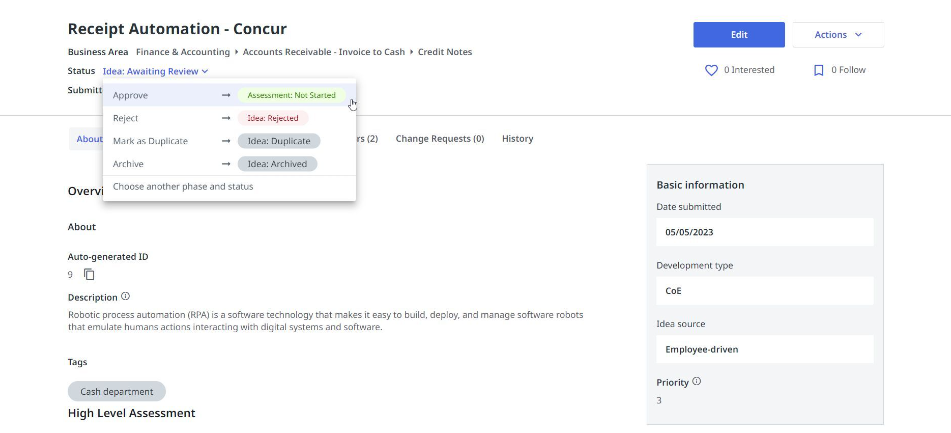Click the blue Edit button

(x=739, y=35)
